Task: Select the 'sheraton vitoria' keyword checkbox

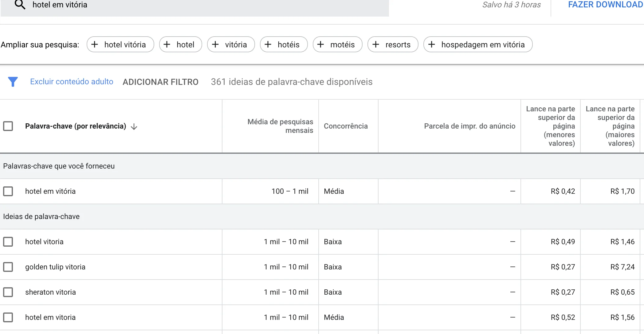Action: 8,292
